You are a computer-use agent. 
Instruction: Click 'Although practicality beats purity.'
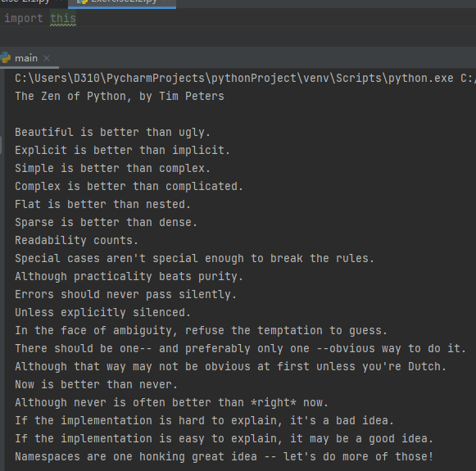point(129,276)
